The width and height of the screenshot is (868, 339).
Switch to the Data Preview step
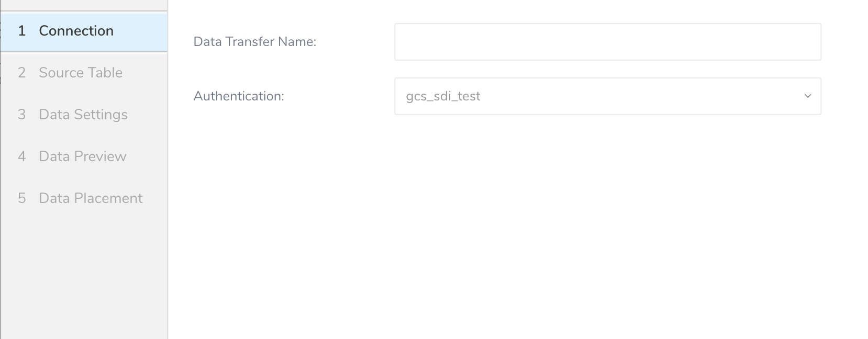(x=83, y=156)
